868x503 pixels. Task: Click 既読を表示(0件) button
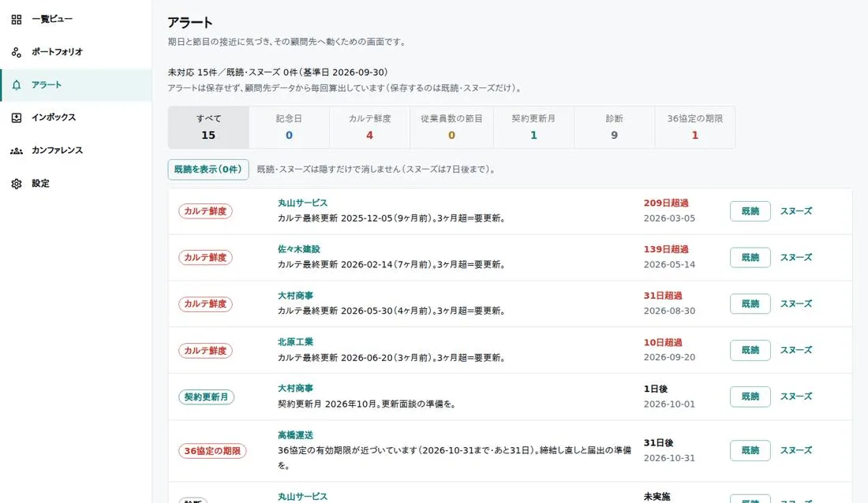coord(208,170)
